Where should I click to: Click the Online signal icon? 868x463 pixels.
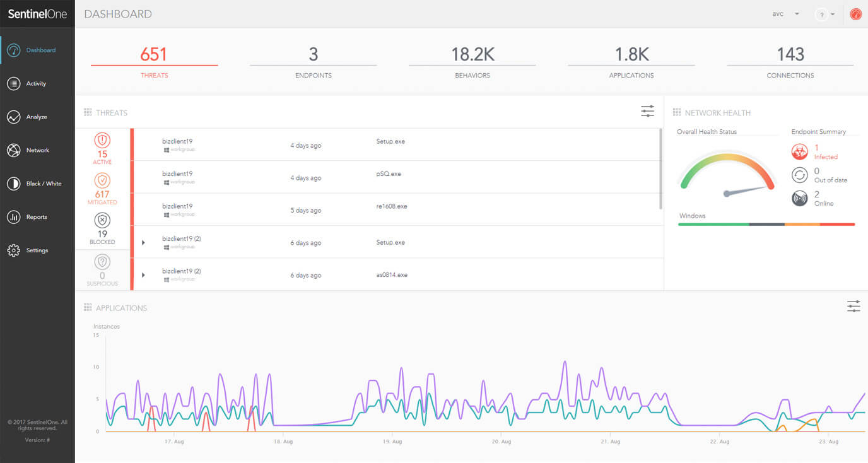coord(800,198)
